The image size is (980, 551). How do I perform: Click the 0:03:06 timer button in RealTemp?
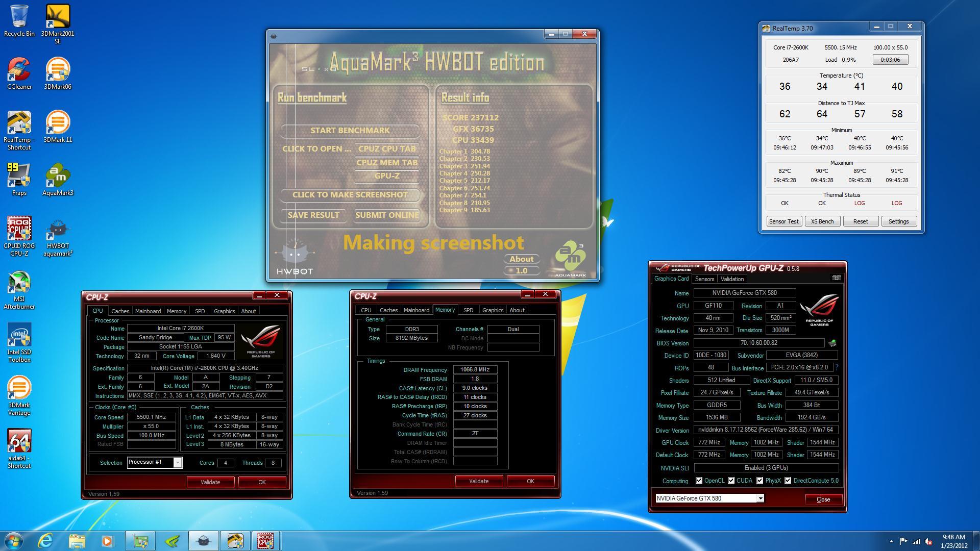click(x=890, y=60)
